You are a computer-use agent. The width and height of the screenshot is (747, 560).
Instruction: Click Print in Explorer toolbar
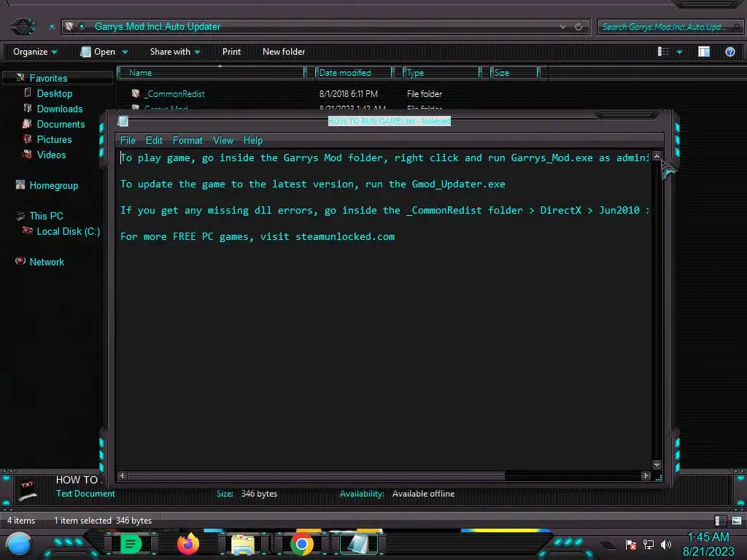231,52
